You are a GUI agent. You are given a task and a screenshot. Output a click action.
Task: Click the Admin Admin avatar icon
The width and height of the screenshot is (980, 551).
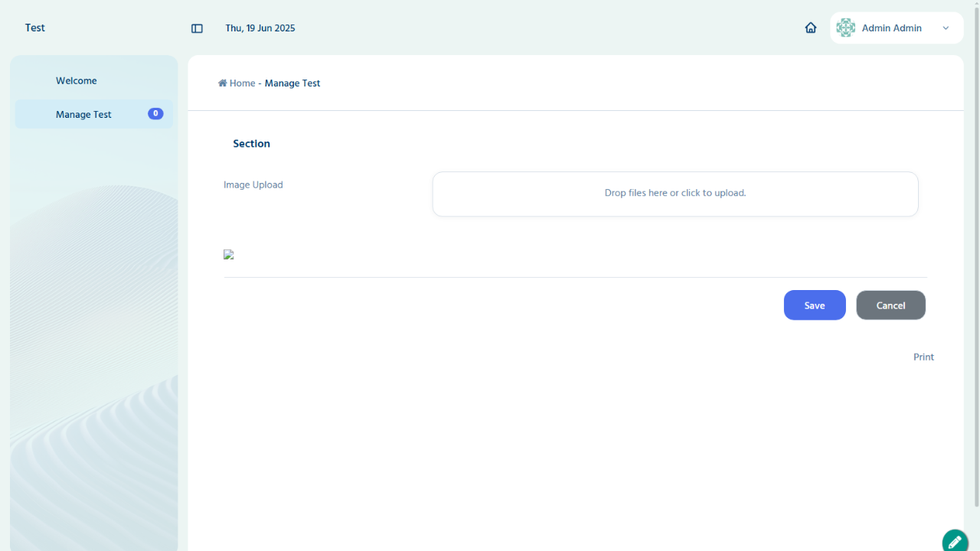pos(845,28)
